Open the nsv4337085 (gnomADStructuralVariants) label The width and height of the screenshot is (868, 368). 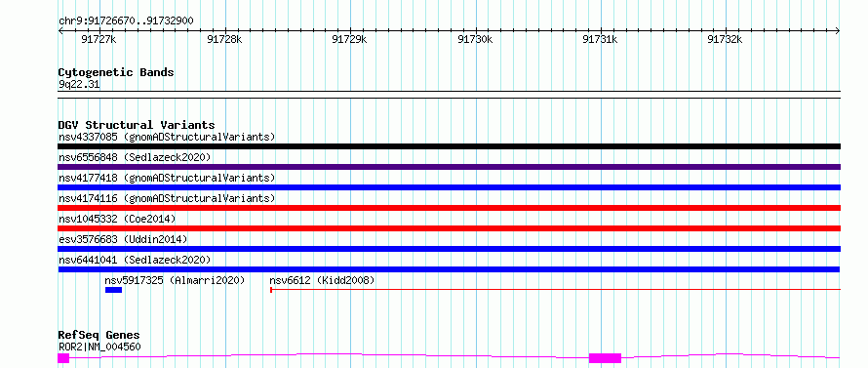tap(167, 137)
